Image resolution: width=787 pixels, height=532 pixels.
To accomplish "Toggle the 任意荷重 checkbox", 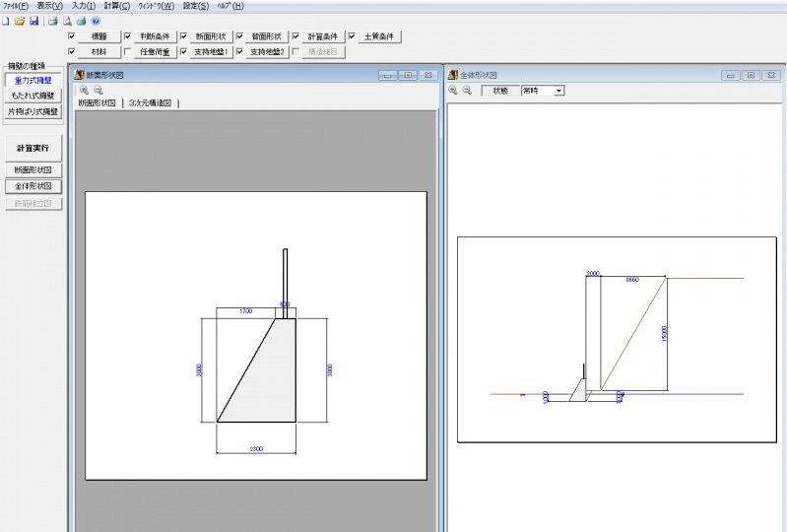I will 128,52.
